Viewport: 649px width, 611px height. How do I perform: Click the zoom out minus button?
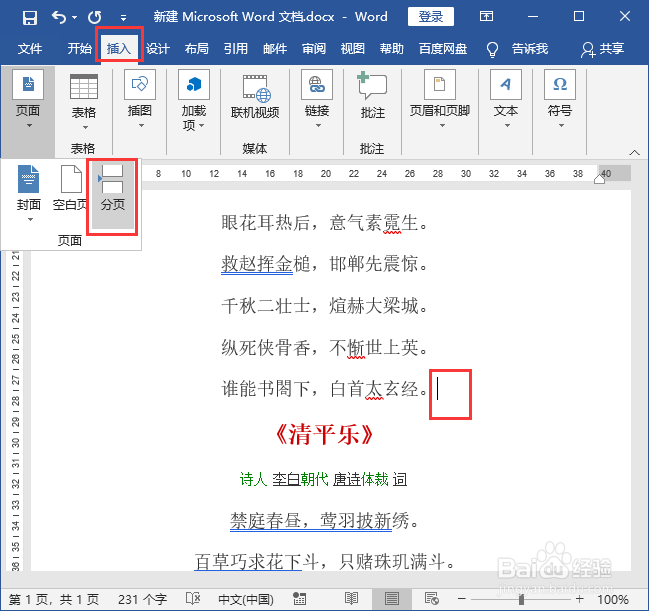point(462,599)
